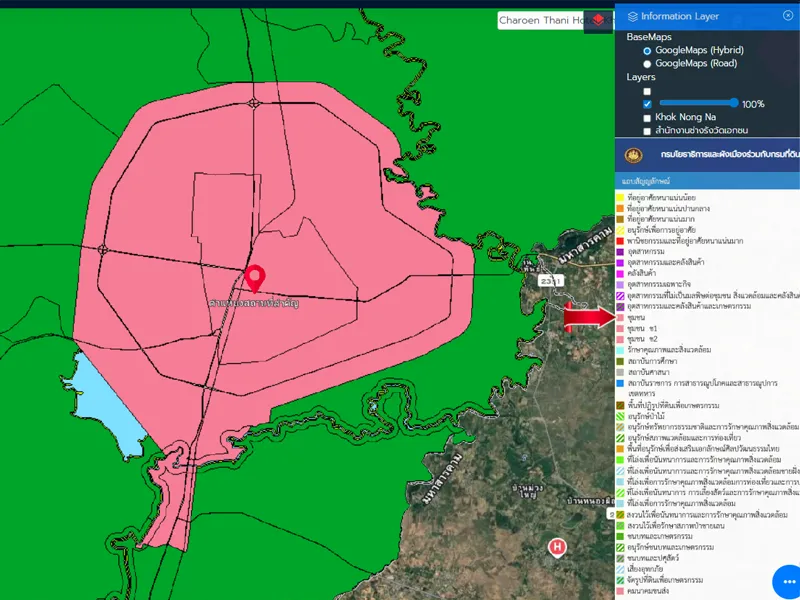
Task: Click the department emblem logo in legend header
Action: 632,155
